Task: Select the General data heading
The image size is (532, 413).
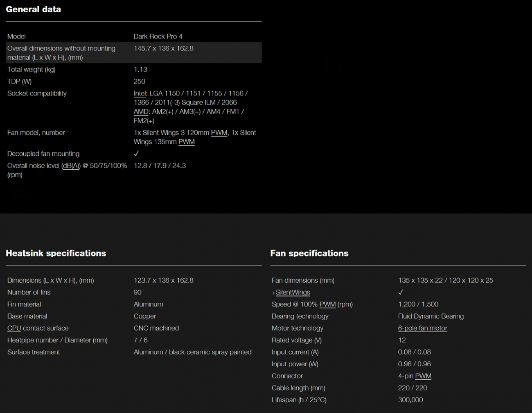Action: (x=33, y=9)
